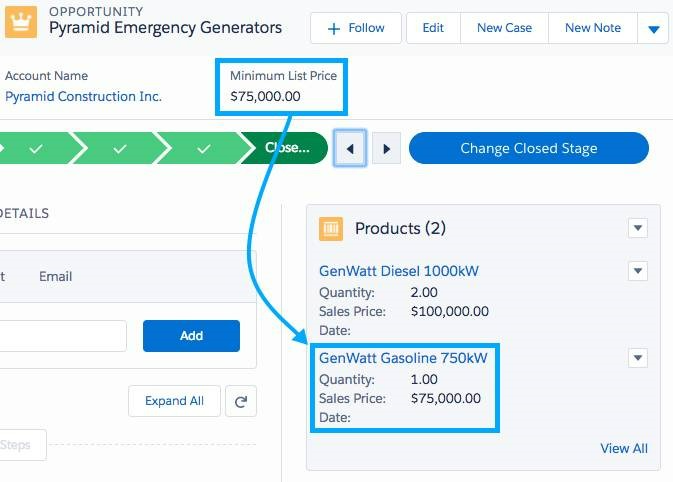Screen dimensions: 673x482
Task: Create a New Case
Action: 504,28
